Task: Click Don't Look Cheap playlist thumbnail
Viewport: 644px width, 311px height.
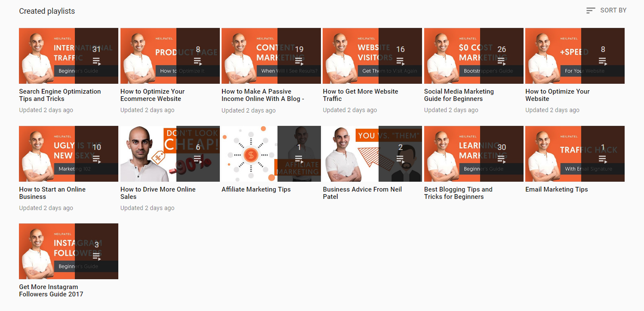Action: click(170, 154)
